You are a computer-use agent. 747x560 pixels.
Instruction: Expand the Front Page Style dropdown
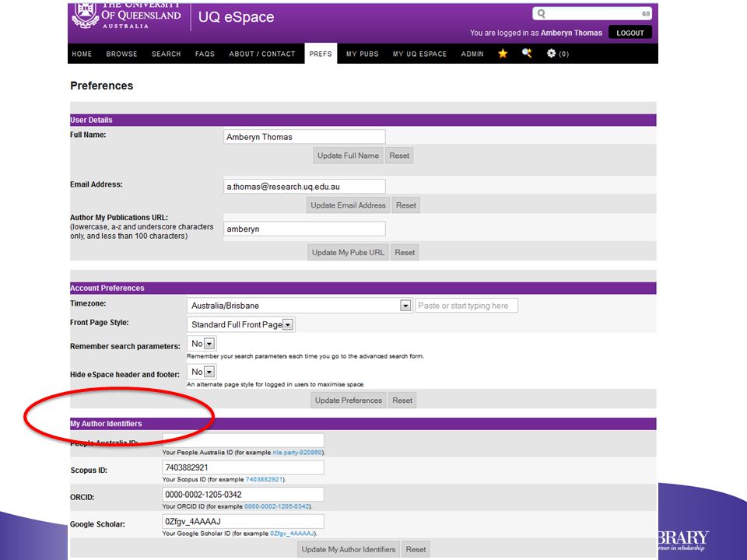288,325
